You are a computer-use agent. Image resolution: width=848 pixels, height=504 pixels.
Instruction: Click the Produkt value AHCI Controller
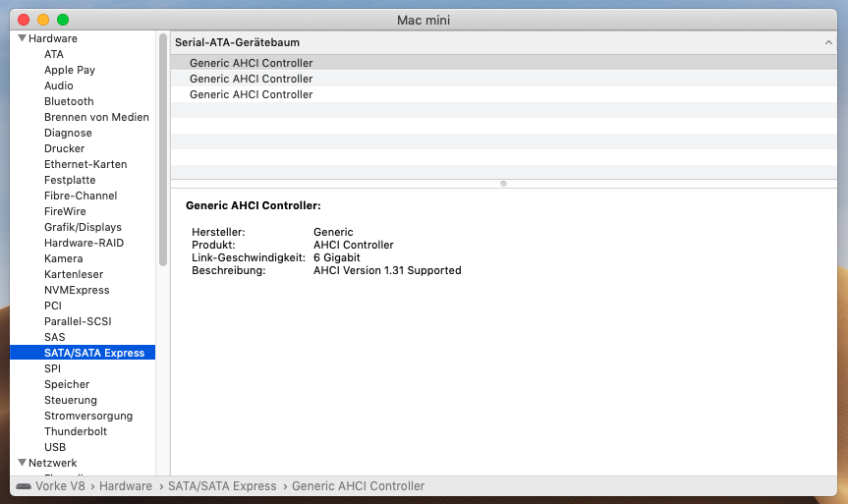[353, 245]
